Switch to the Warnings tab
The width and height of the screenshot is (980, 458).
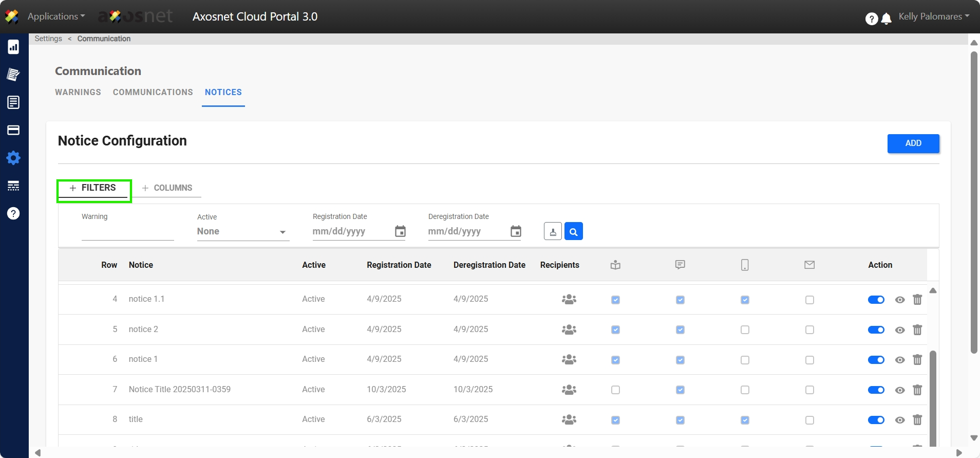[x=78, y=93]
